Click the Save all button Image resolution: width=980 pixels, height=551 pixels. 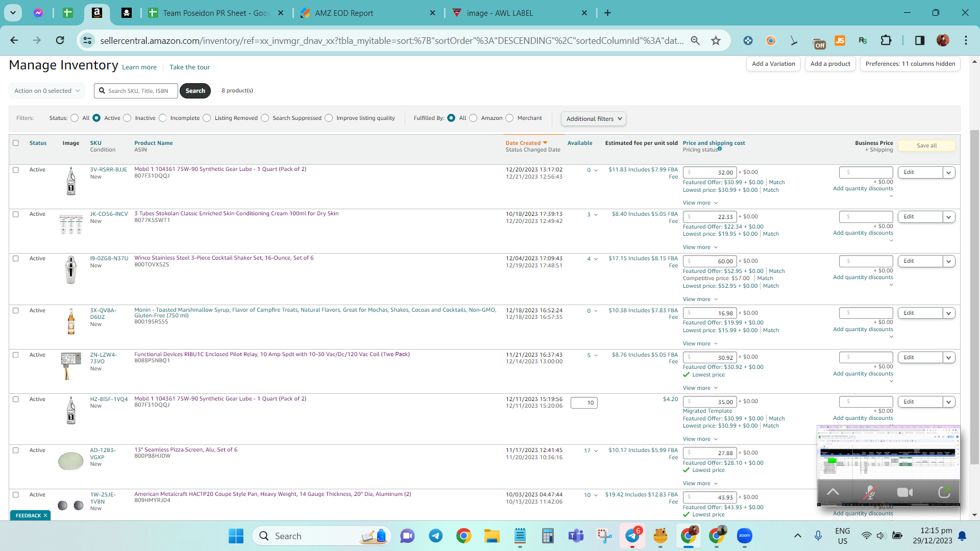(x=926, y=146)
